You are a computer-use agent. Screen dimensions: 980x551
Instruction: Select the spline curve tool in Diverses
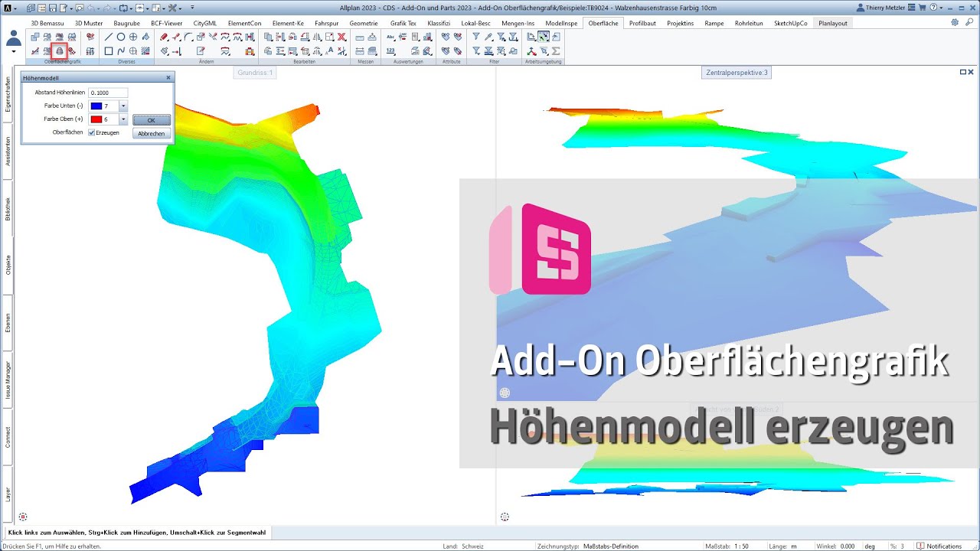[x=121, y=51]
